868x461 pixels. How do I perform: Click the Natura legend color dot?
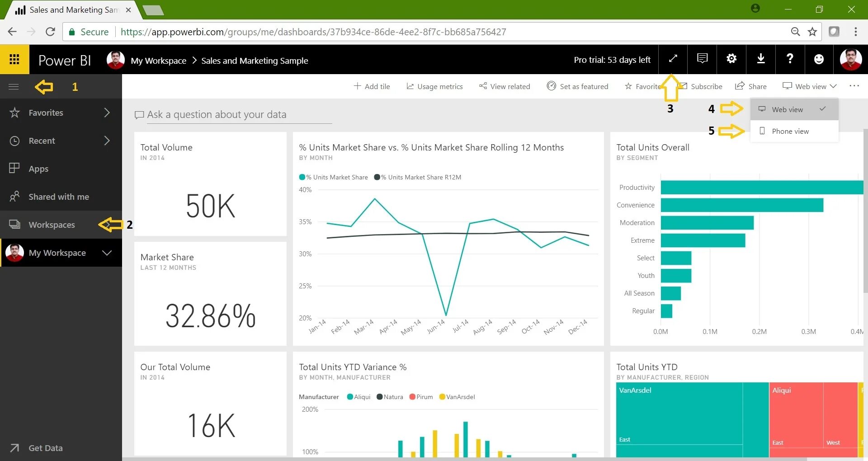tap(380, 397)
